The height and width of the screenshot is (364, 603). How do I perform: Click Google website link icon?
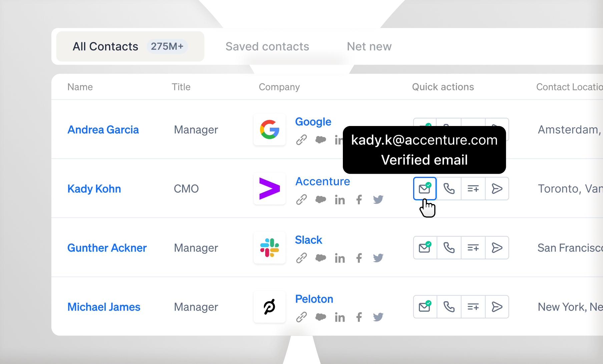301,140
